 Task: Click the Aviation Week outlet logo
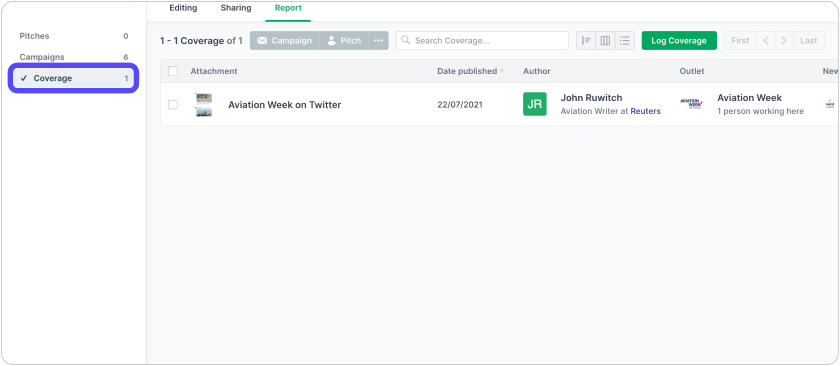tap(691, 103)
